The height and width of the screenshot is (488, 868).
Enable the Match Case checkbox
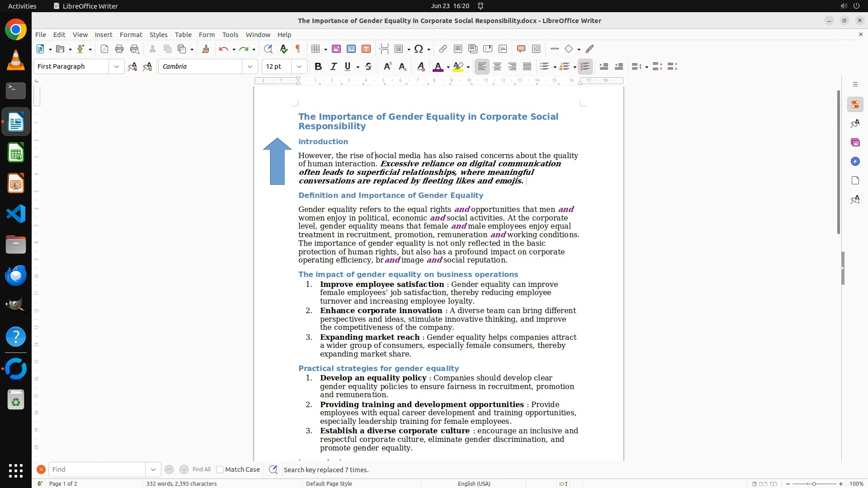pos(220,469)
